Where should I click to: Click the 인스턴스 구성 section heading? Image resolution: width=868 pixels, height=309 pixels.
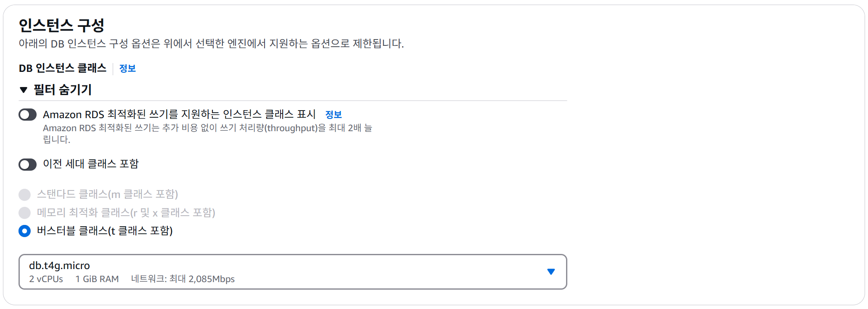point(61,26)
